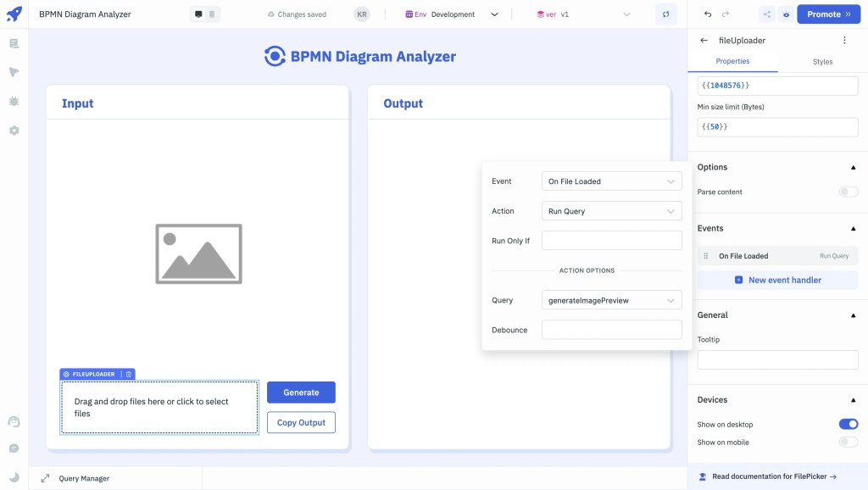Toggle dark mode with the moon icon
The height and width of the screenshot is (490, 868).
(x=14, y=476)
